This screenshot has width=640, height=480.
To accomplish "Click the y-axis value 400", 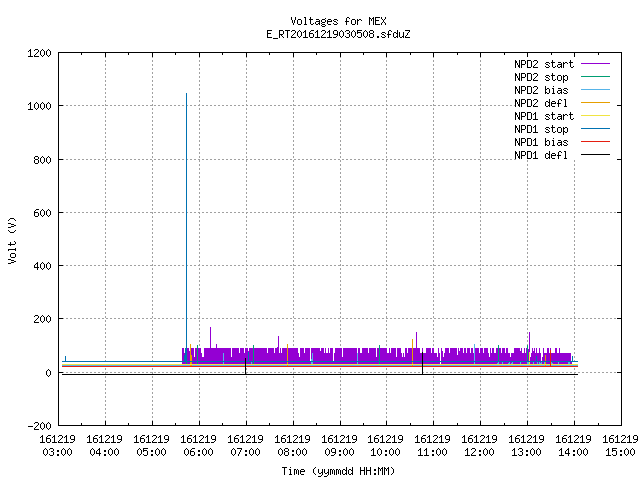I will (42, 266).
